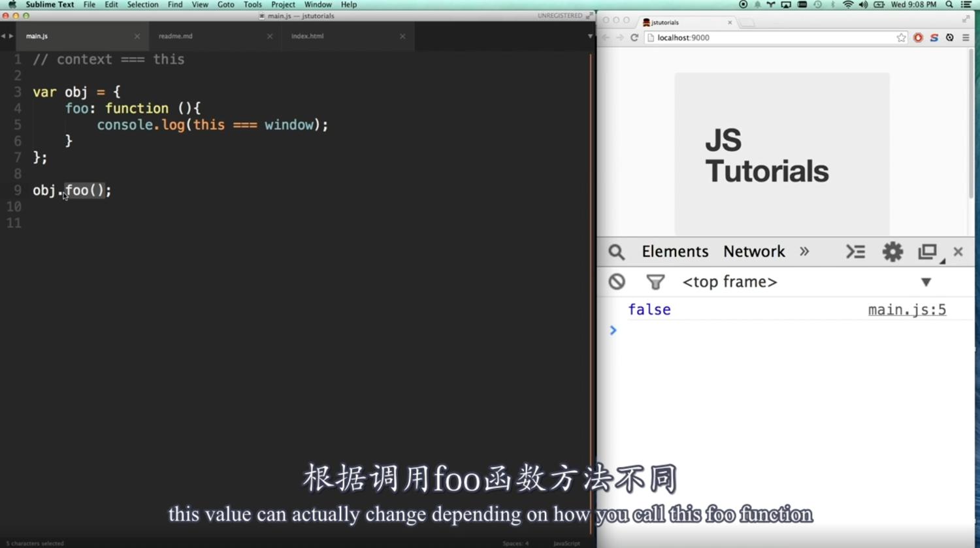Screen dimensions: 980x548
Task: Close the index.html tab
Action: pyautogui.click(x=402, y=37)
